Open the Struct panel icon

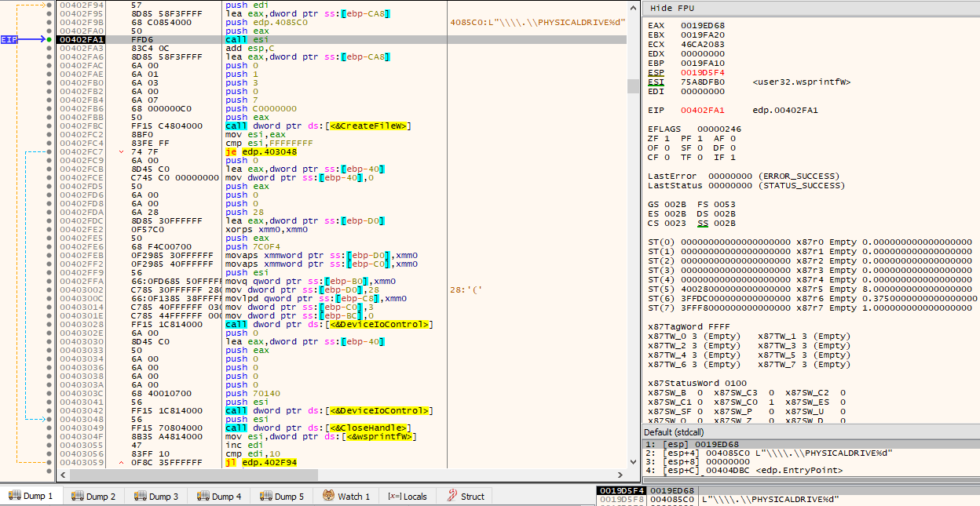tap(452, 496)
